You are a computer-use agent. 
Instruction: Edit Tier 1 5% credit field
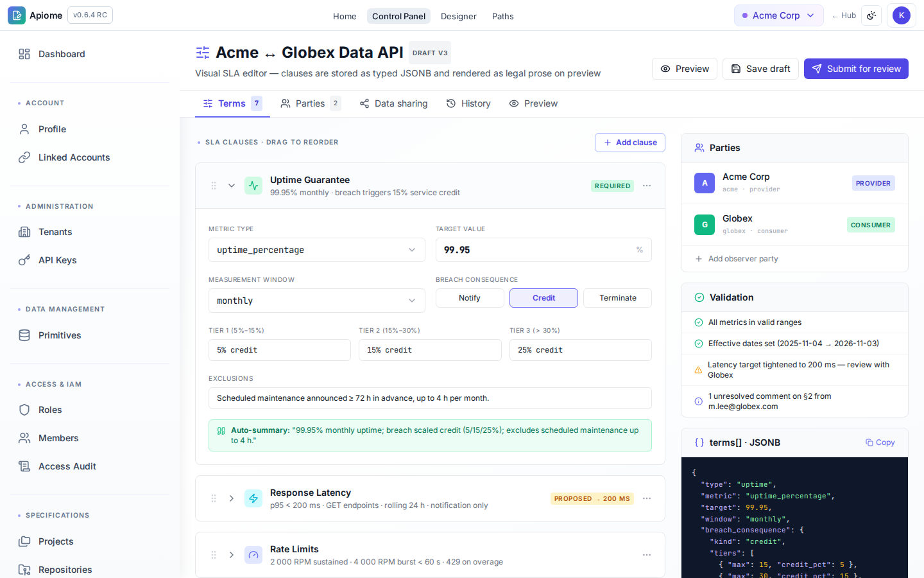click(280, 350)
